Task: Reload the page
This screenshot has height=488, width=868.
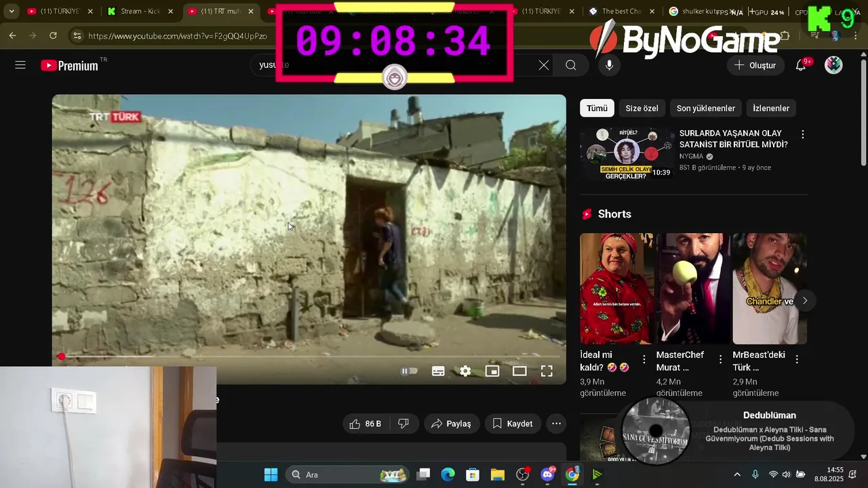Action: coord(53,35)
